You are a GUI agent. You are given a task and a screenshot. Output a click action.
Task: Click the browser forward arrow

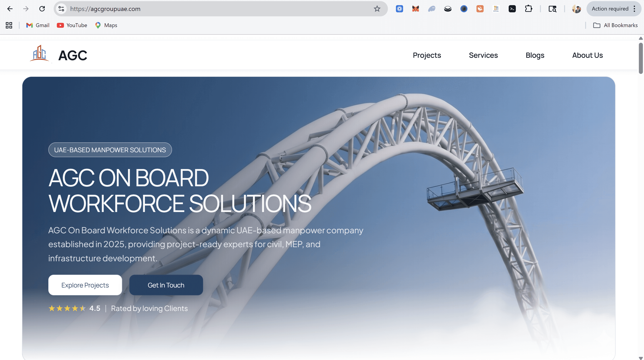click(26, 9)
